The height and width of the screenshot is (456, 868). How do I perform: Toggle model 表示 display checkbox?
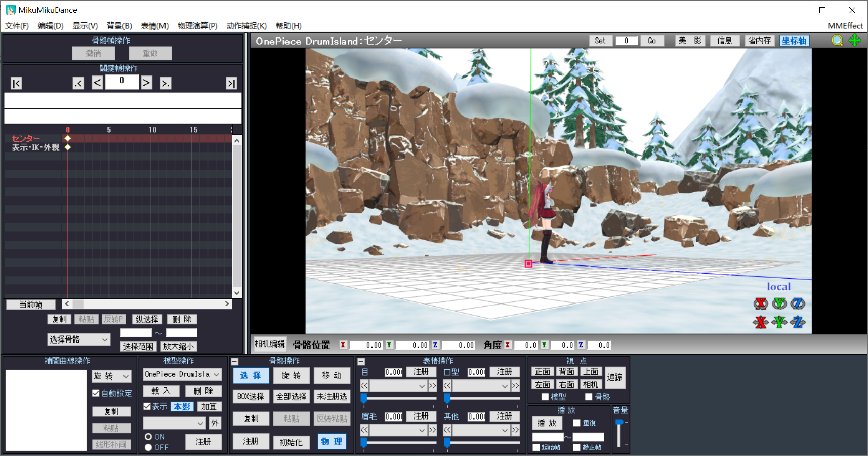point(147,406)
